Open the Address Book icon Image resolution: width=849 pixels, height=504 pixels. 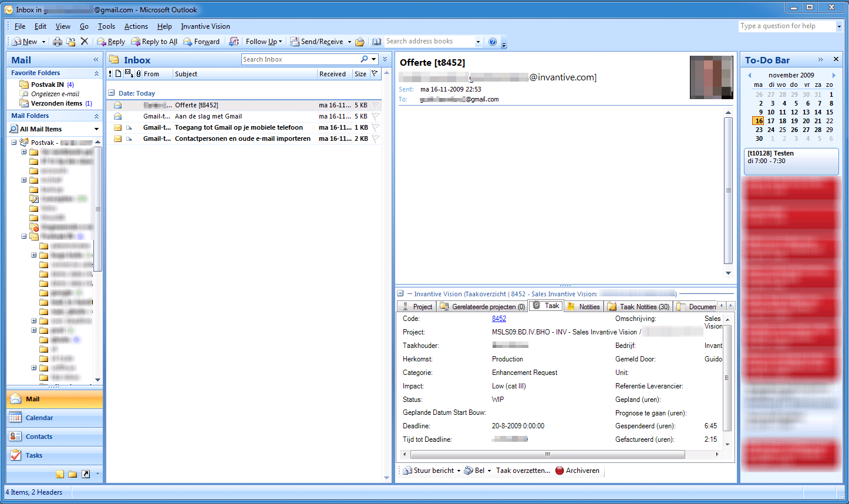(377, 42)
